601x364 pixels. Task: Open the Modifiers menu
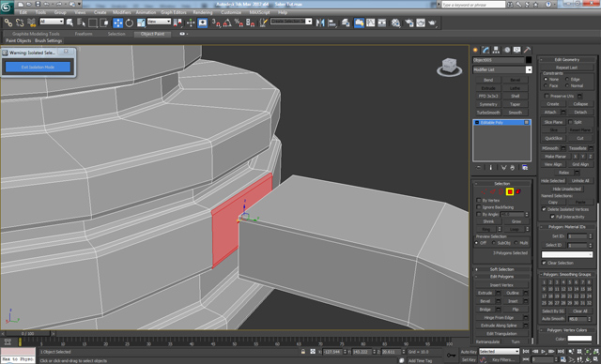(122, 12)
